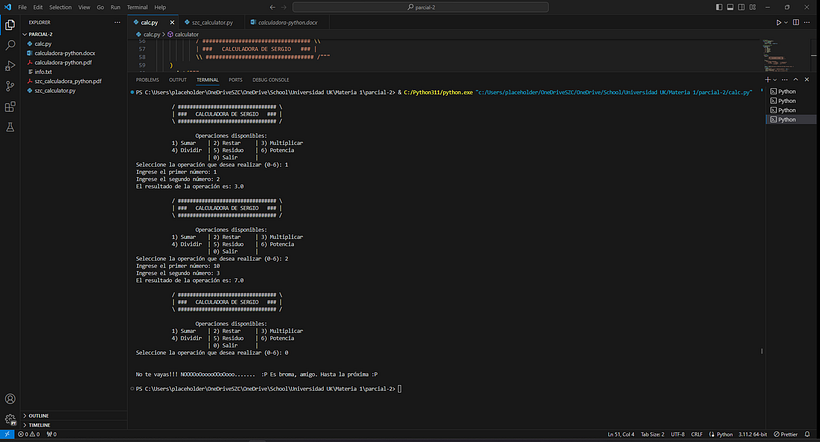Click the ports forwarded status indicator

[x=51, y=434]
